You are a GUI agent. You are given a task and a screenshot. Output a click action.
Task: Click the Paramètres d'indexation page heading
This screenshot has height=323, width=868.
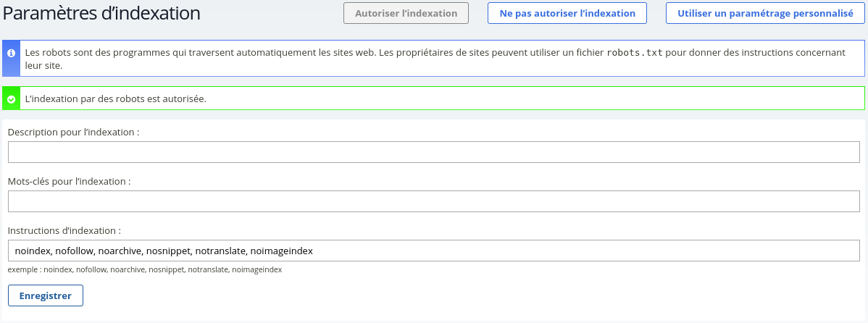102,13
